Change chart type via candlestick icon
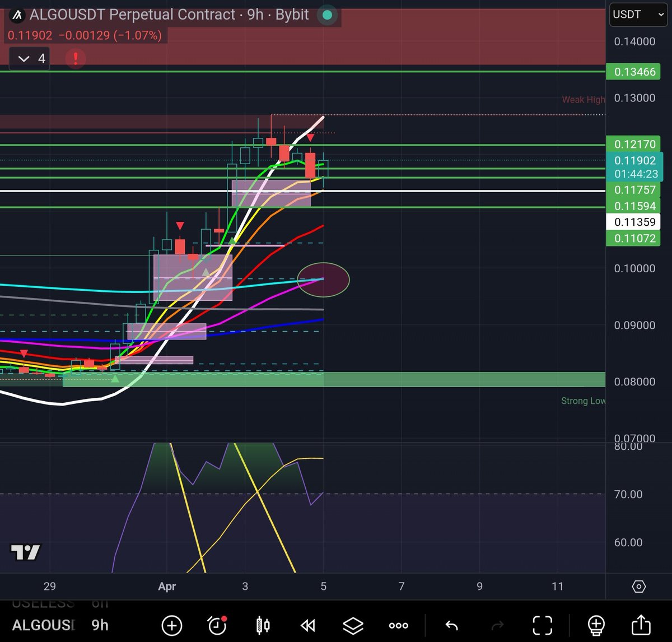672x642 pixels. [x=263, y=625]
